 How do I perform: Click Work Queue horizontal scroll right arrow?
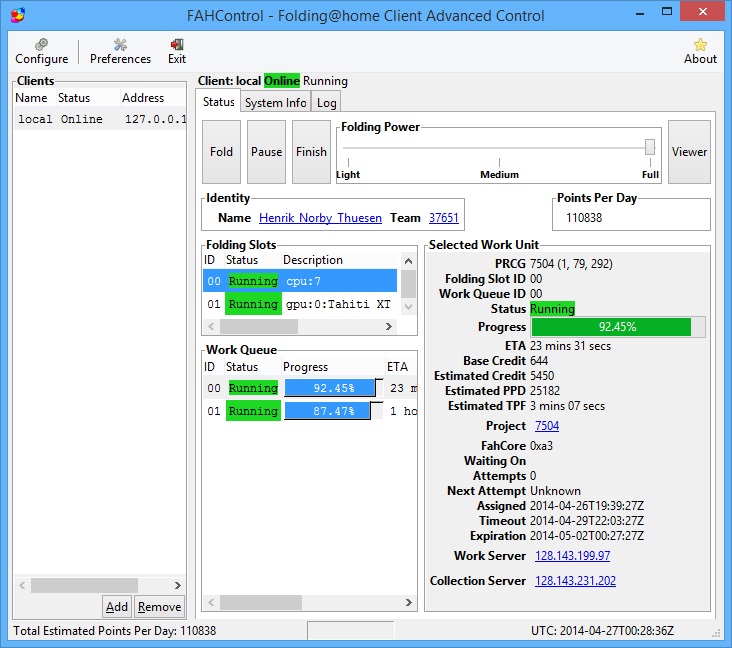click(408, 602)
